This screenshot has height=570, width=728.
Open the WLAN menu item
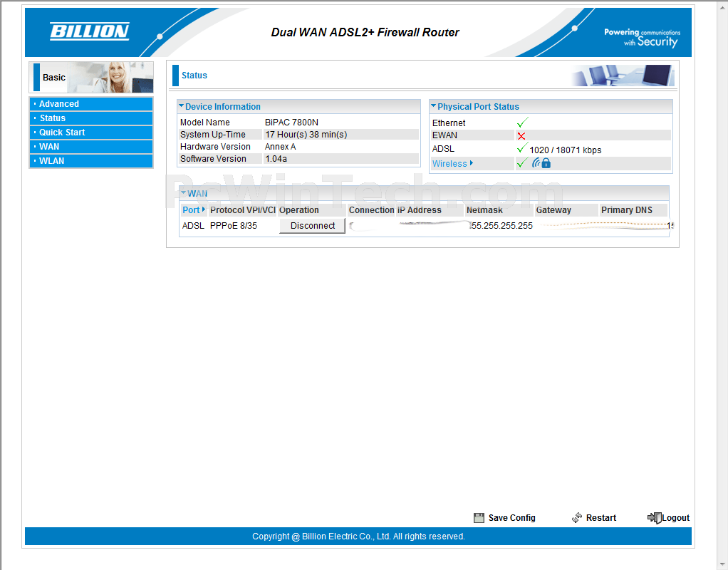click(x=91, y=161)
